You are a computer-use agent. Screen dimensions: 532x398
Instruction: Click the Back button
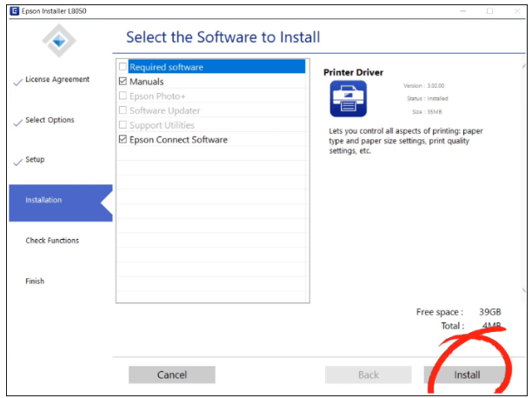[368, 375]
